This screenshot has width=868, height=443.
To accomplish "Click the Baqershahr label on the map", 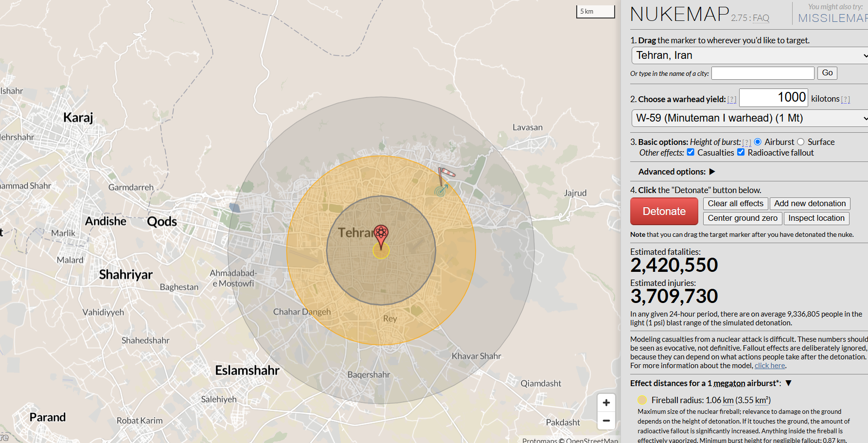I will coord(369,374).
